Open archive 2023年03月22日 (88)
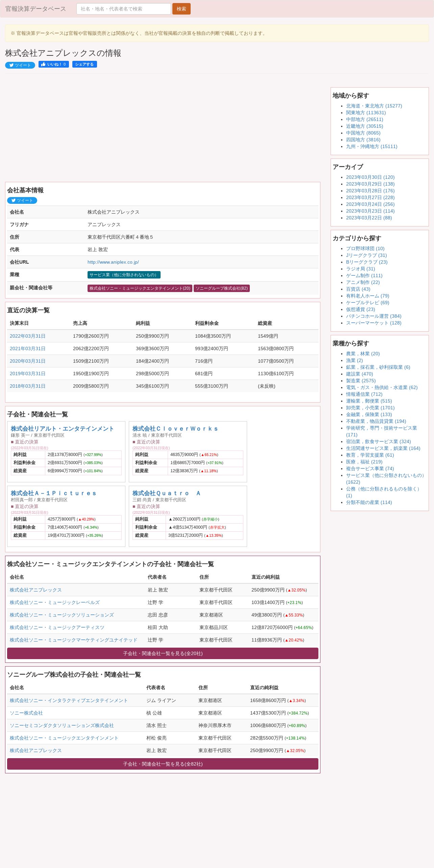Screen dimensions: 434x868 [369, 218]
